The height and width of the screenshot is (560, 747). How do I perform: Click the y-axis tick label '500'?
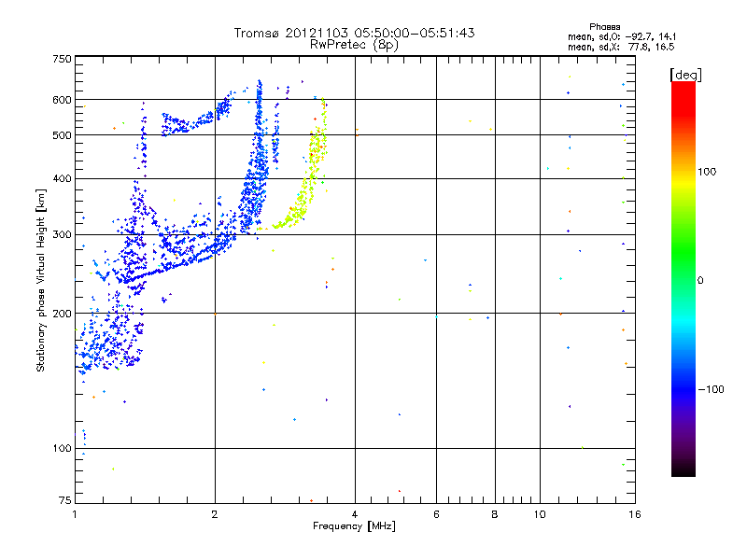pyautogui.click(x=62, y=135)
